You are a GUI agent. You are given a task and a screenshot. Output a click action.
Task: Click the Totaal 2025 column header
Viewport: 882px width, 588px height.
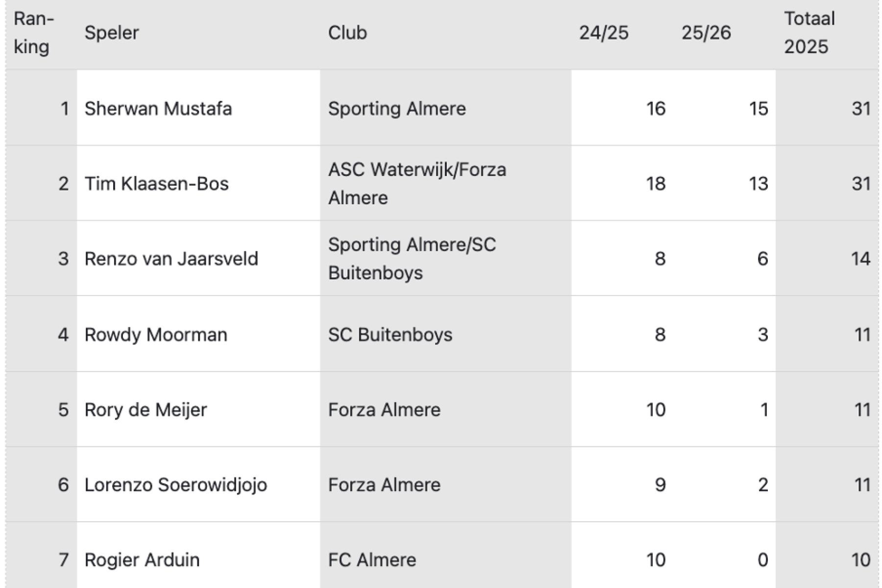809,33
